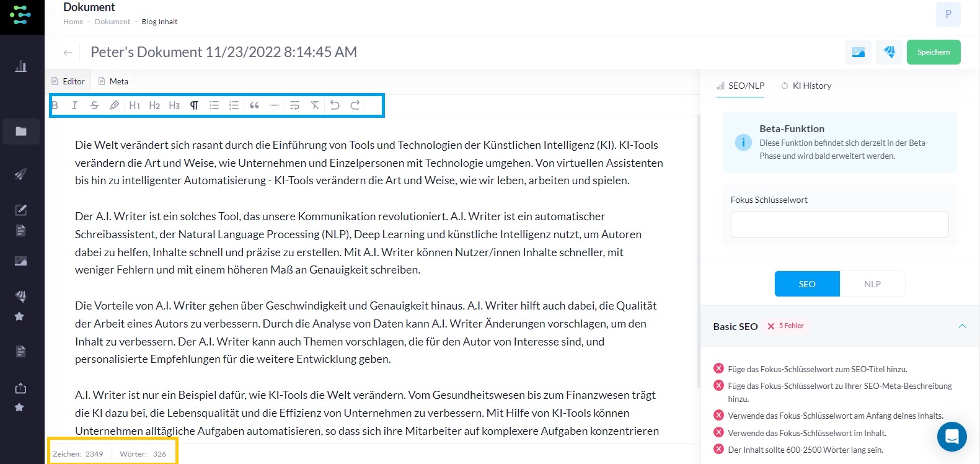Insert a horizontal rule
Image resolution: width=980 pixels, height=464 pixels.
[x=274, y=105]
